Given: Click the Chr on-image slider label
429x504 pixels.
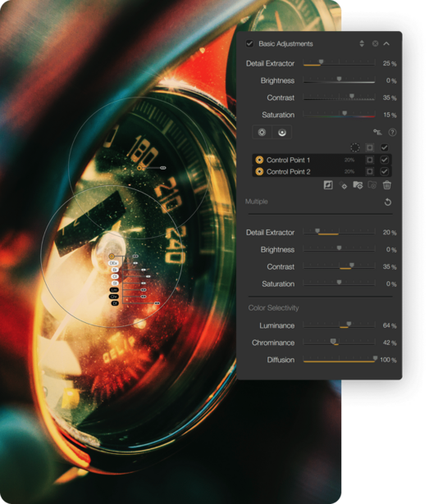Looking at the screenshot, I should 114,297.
